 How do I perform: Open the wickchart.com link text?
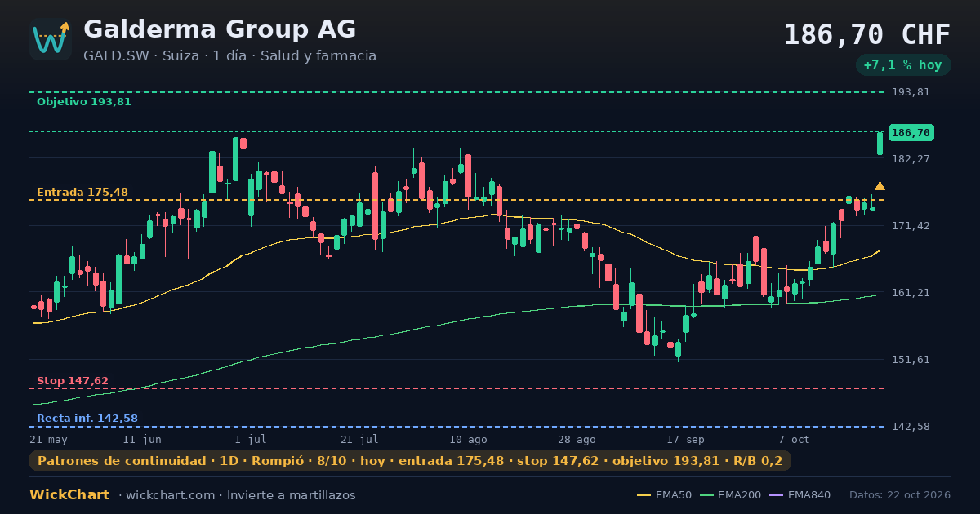click(171, 495)
